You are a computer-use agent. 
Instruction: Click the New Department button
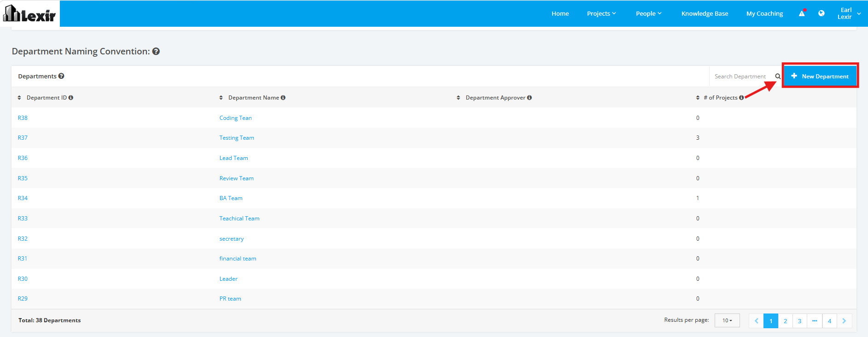coord(820,76)
